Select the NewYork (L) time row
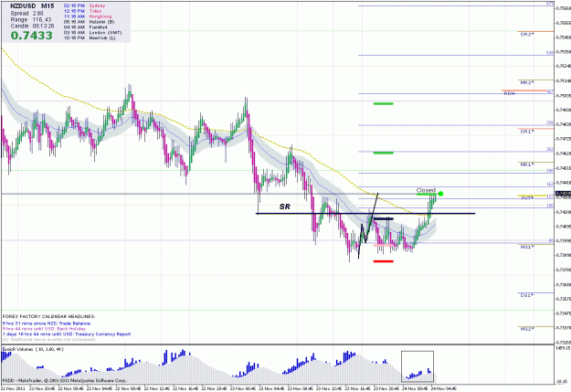The height and width of the screenshot is (392, 571). click(90, 37)
